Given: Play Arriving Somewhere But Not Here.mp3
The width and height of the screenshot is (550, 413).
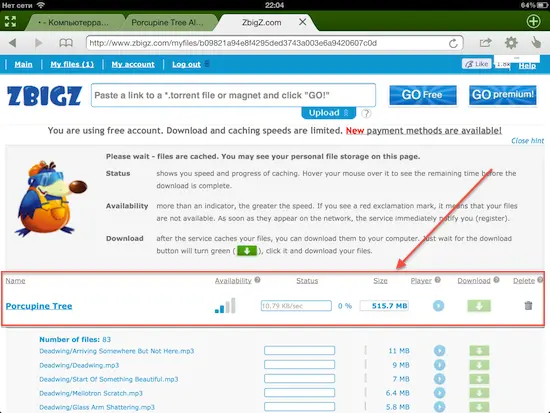Looking at the screenshot, I should 440,351.
